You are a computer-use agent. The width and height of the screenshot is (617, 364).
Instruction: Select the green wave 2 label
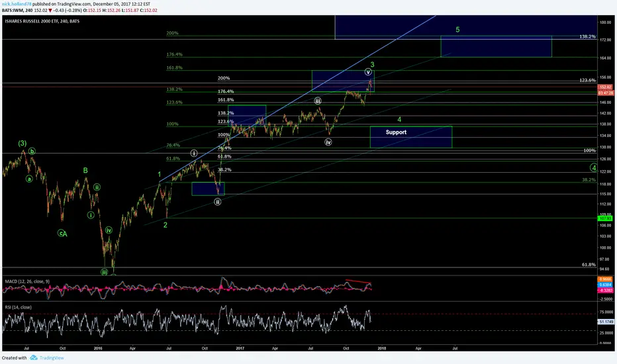[x=166, y=225]
